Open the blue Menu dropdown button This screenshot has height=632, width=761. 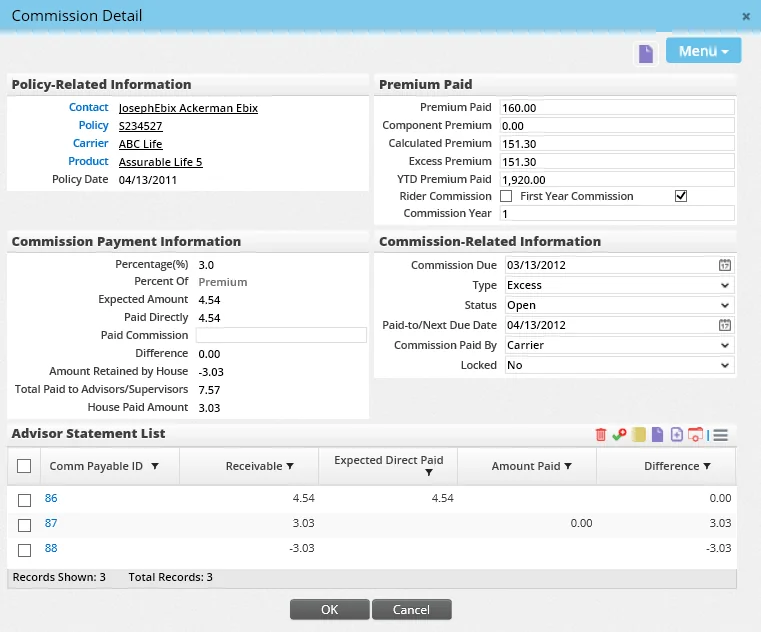[x=703, y=52]
